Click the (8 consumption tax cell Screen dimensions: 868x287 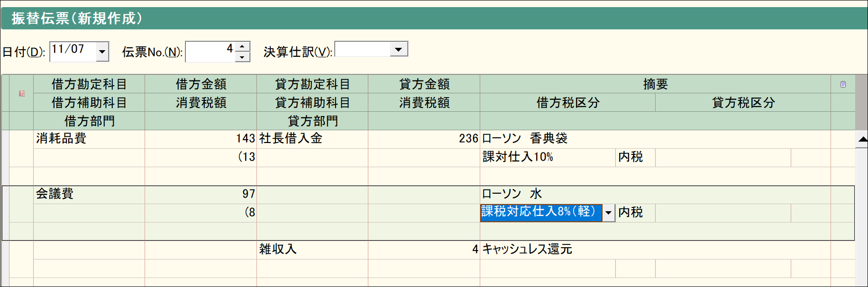pos(201,213)
